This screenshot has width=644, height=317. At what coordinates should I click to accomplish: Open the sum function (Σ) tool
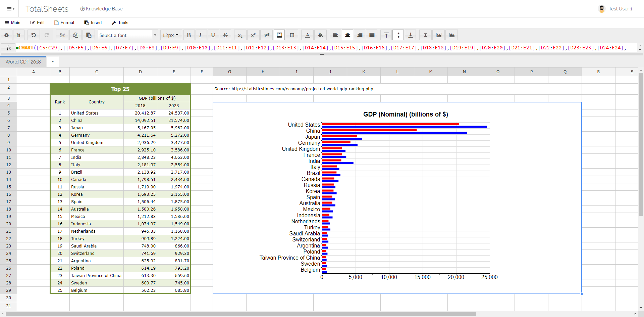click(x=425, y=35)
